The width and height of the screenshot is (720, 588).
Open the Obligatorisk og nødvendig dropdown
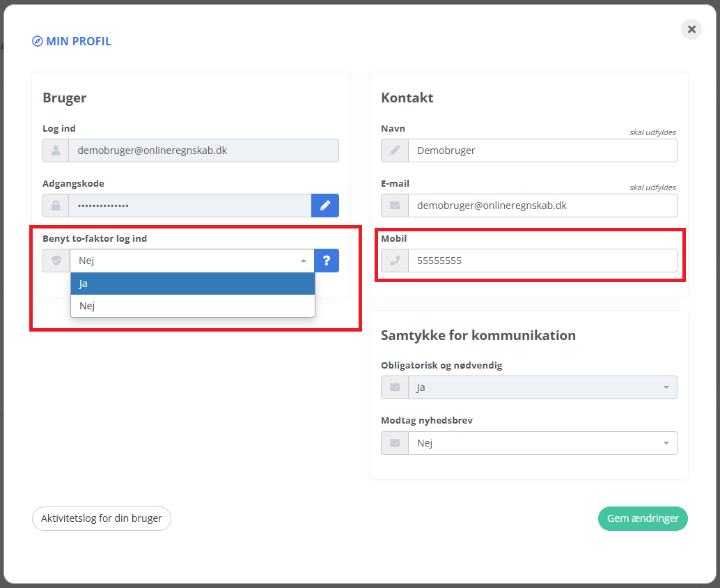coord(542,387)
